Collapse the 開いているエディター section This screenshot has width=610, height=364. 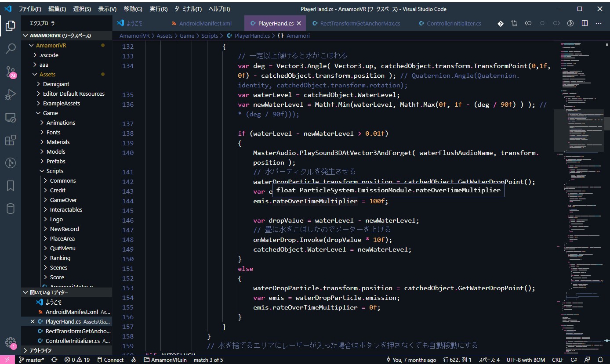tap(66, 292)
